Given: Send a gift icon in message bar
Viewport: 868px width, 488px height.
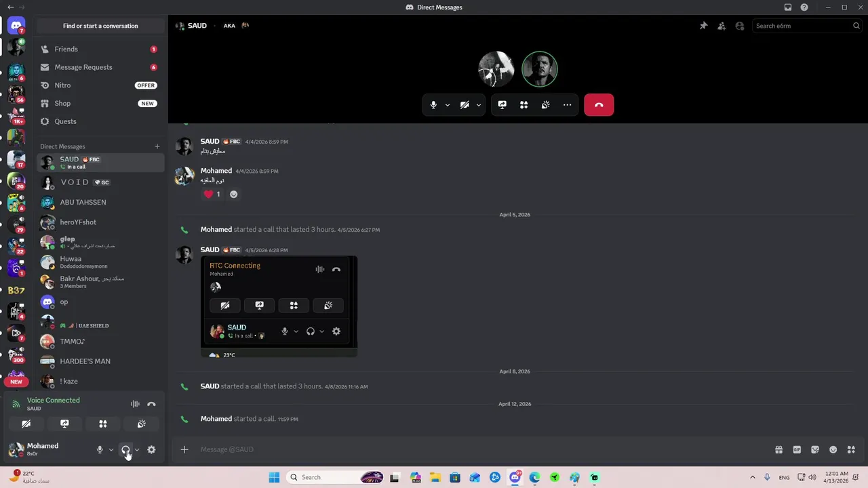Looking at the screenshot, I should point(778,449).
